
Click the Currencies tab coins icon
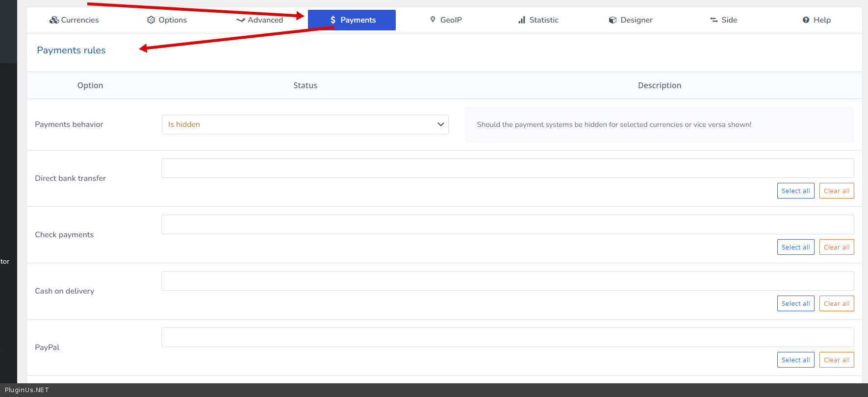[54, 20]
